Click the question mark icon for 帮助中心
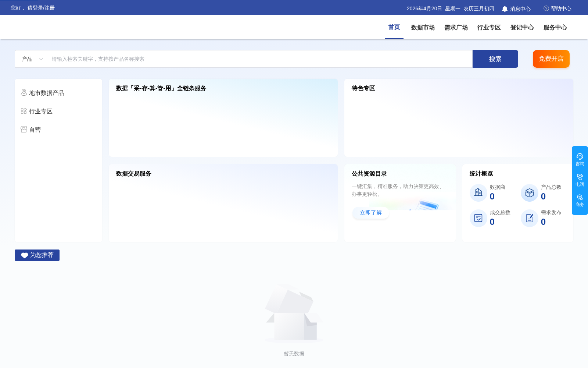Image resolution: width=588 pixels, height=368 pixels. tap(546, 8)
